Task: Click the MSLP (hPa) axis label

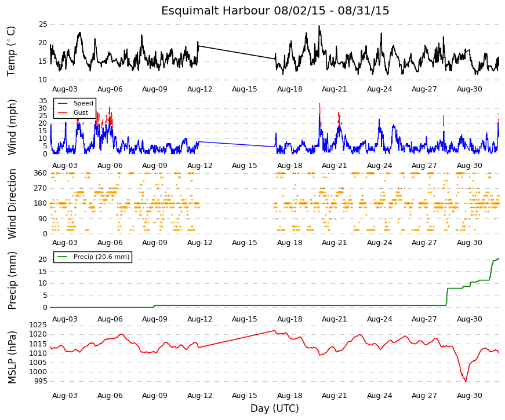Action: [x=12, y=357]
